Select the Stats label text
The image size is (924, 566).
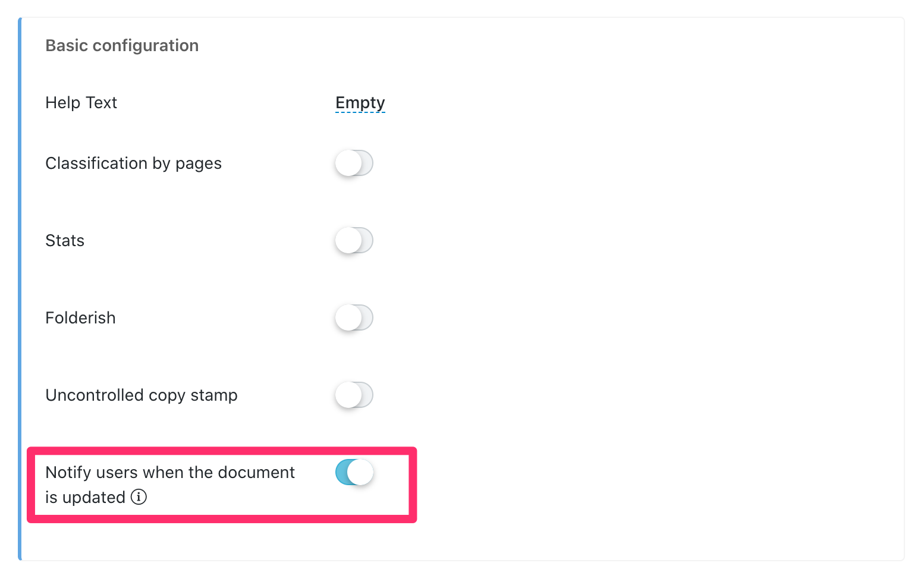pyautogui.click(x=65, y=241)
